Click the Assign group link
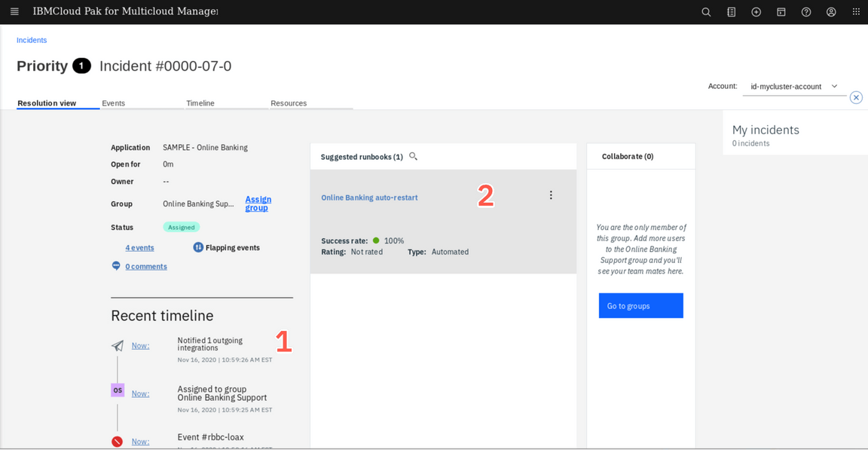Screen dimensions: 868x450 point(258,203)
